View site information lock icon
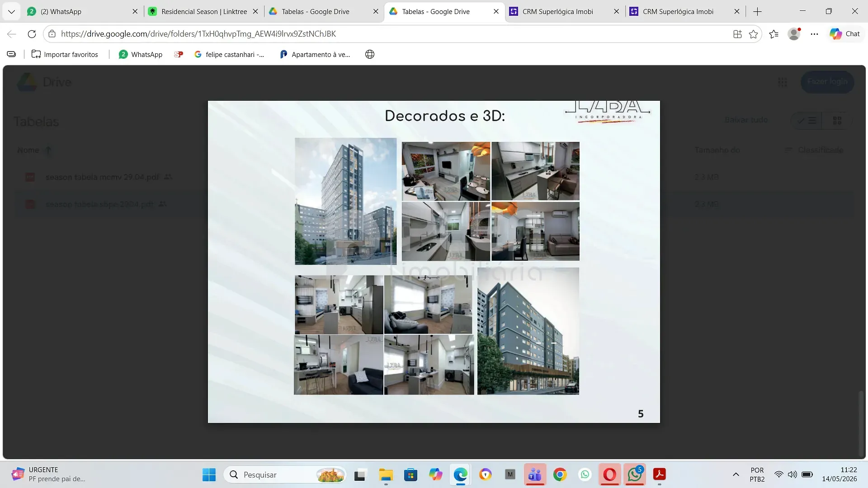Viewport: 868px width, 488px height. pyautogui.click(x=52, y=34)
